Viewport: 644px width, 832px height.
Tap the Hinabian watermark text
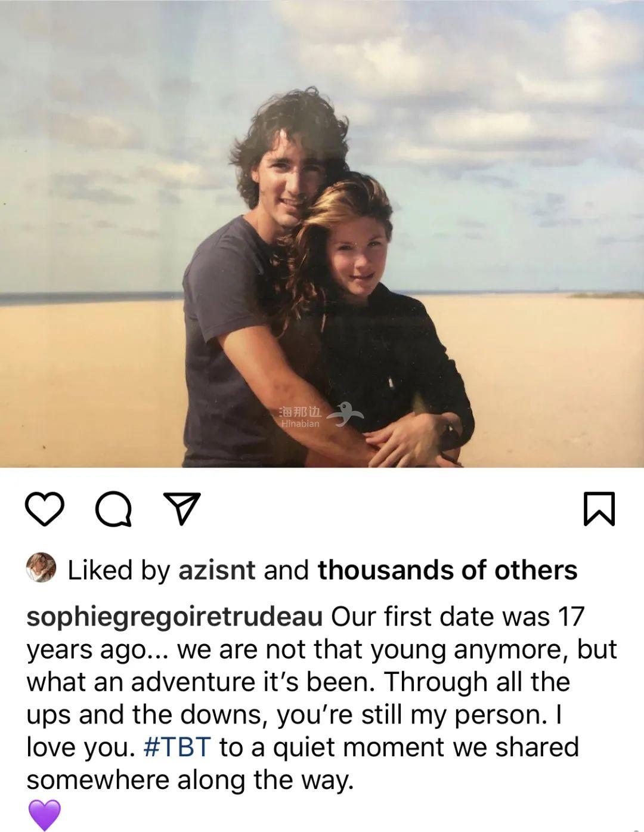click(300, 417)
